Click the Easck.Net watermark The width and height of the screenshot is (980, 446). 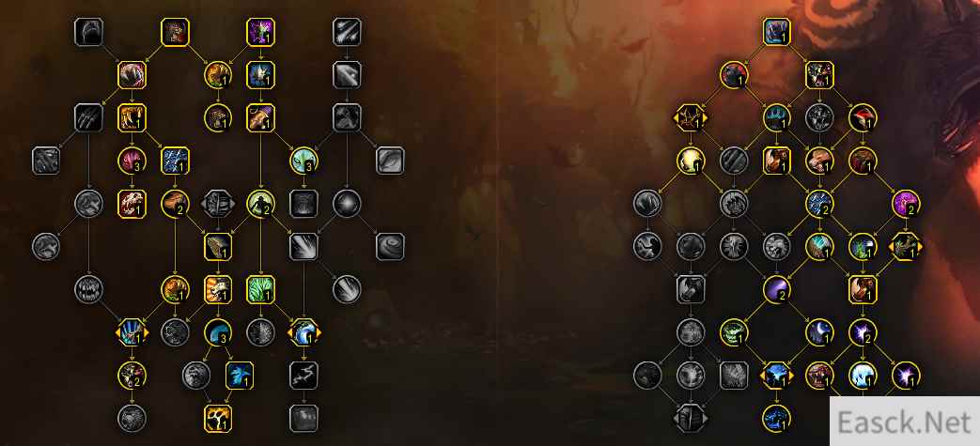(x=905, y=423)
